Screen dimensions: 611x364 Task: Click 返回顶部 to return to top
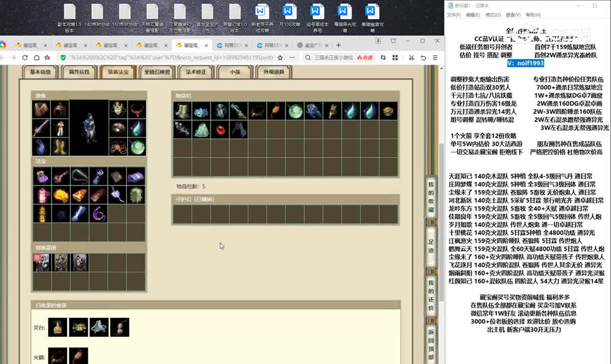pos(431,344)
